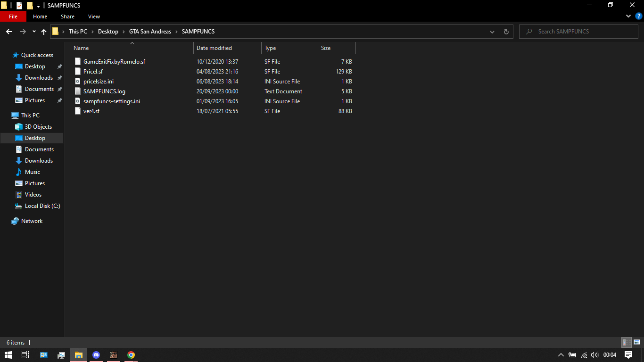Image resolution: width=644 pixels, height=362 pixels.
Task: Click the SAMPFUNCS.log document icon
Action: click(78, 91)
